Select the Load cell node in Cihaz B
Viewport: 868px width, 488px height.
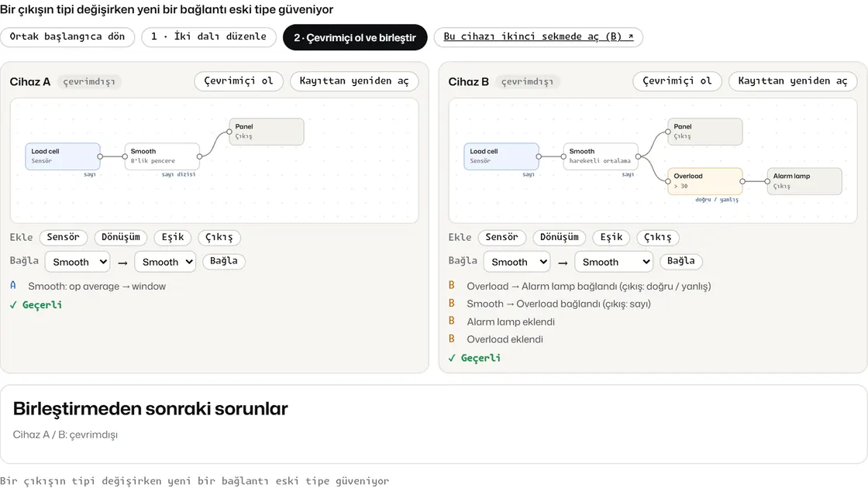[501, 156]
